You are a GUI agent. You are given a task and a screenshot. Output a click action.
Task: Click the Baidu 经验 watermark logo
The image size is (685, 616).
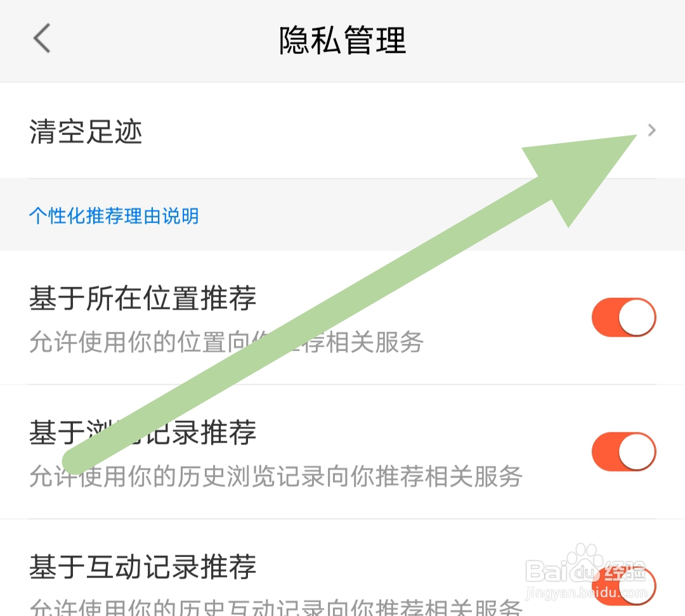pyautogui.click(x=585, y=568)
